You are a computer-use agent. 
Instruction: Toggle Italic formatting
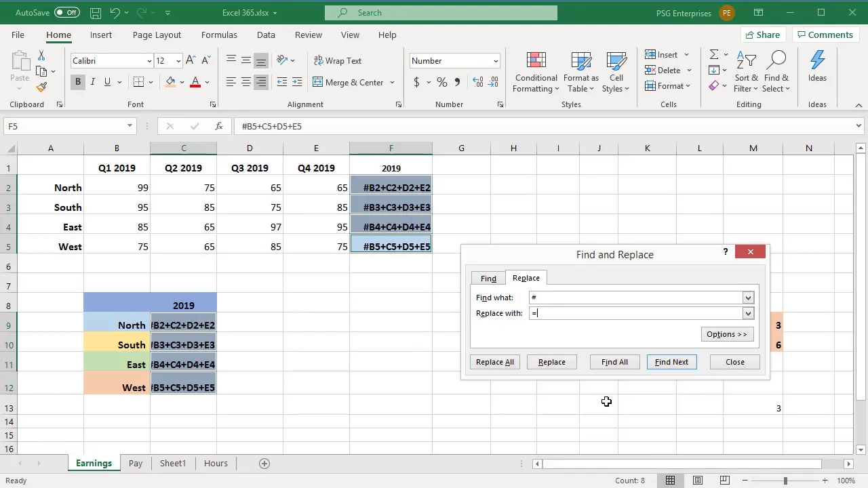(x=93, y=82)
